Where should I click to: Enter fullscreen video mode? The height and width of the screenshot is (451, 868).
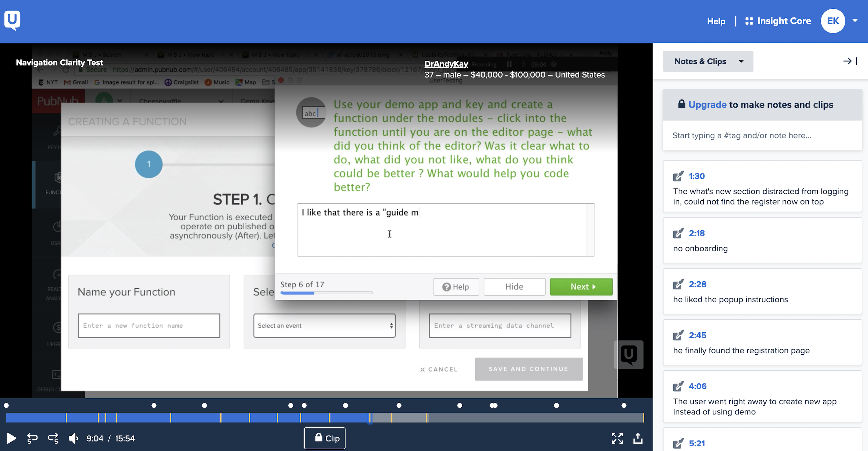(617, 438)
